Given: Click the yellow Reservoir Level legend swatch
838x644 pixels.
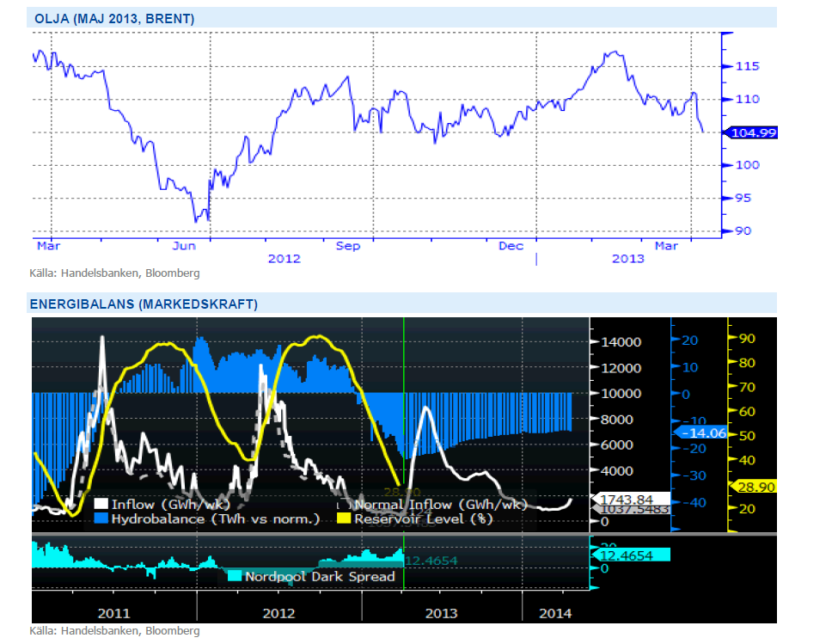Looking at the screenshot, I should coord(344,518).
